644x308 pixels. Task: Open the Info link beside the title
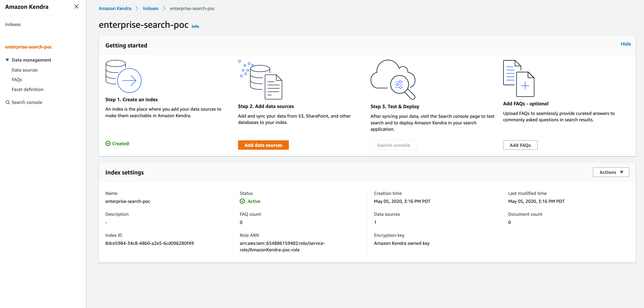195,26
